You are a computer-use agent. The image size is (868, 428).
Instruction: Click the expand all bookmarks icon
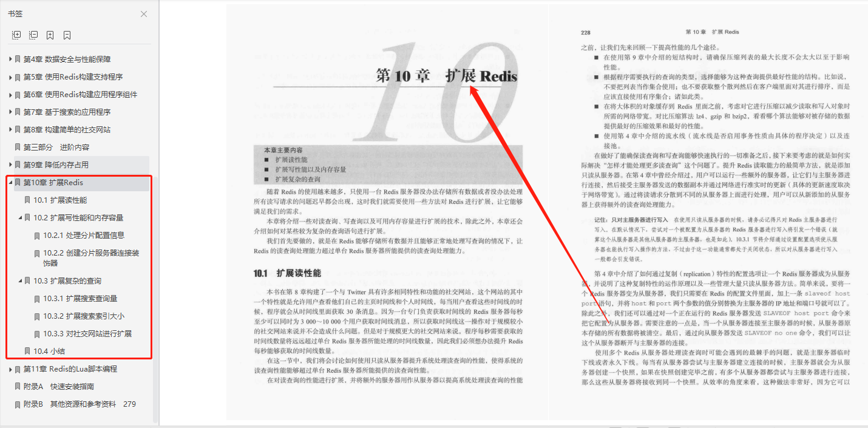click(x=16, y=35)
